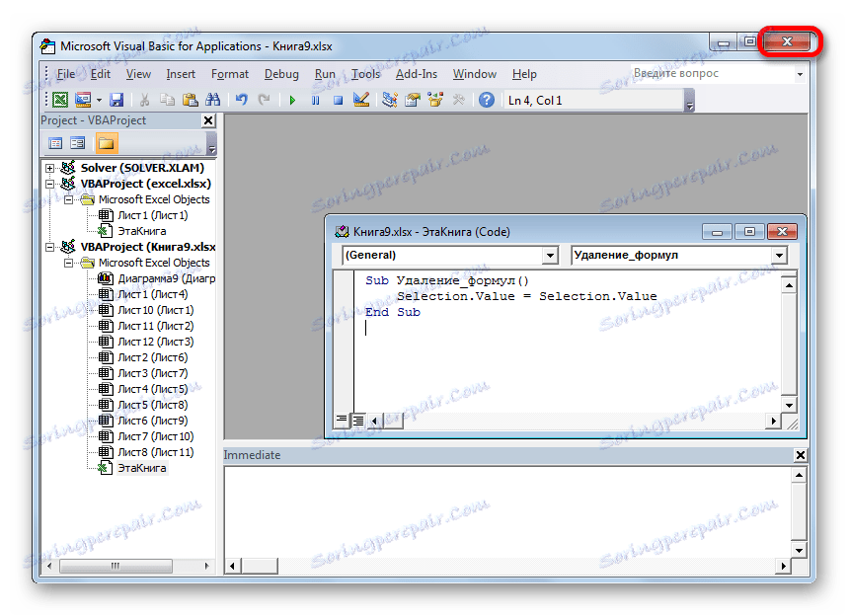Click inside the Immediate window text area
849x616 pixels.
coord(507,512)
